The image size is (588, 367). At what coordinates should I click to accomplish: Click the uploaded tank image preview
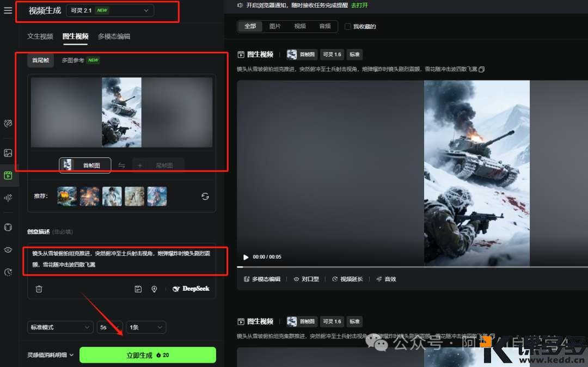coord(121,113)
